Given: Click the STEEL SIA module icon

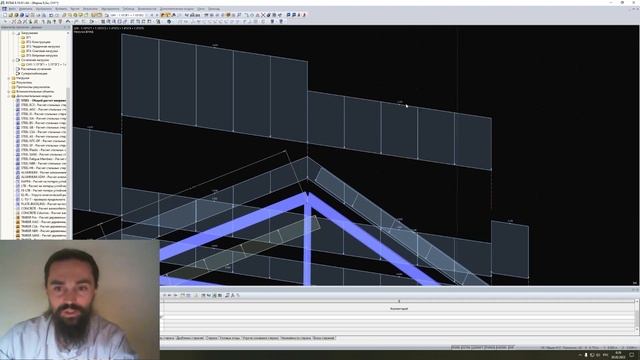Looking at the screenshot, I should coord(18,118).
